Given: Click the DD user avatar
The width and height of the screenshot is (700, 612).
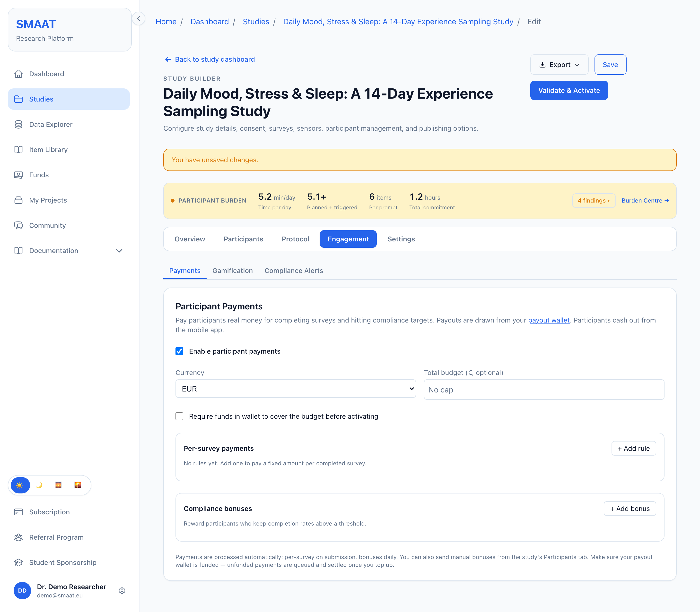Looking at the screenshot, I should (22, 590).
